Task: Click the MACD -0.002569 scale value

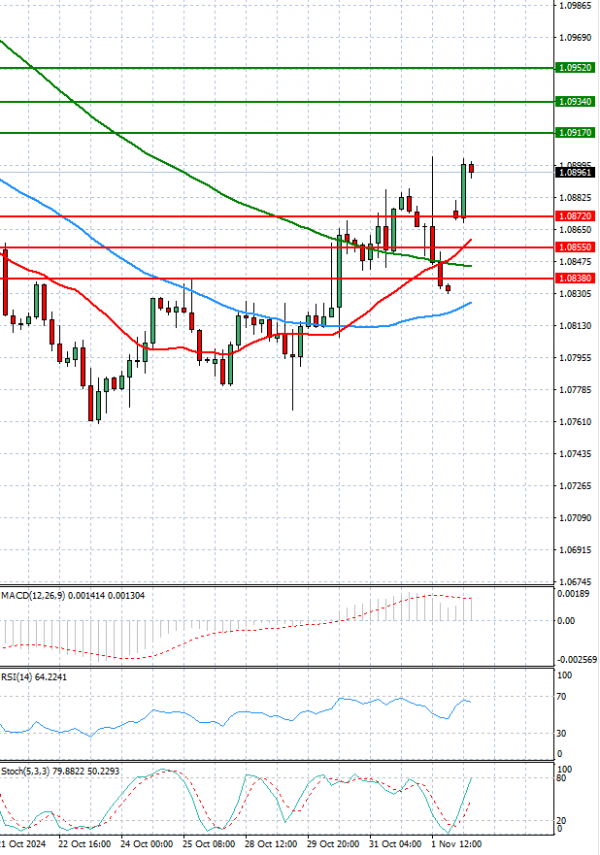Action: 577,660
